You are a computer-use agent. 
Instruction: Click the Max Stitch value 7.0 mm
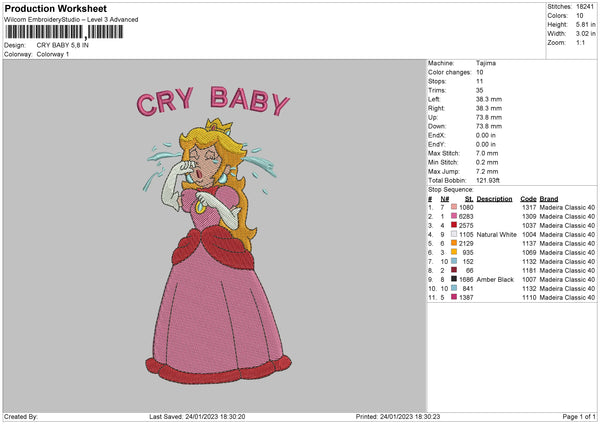click(x=487, y=153)
